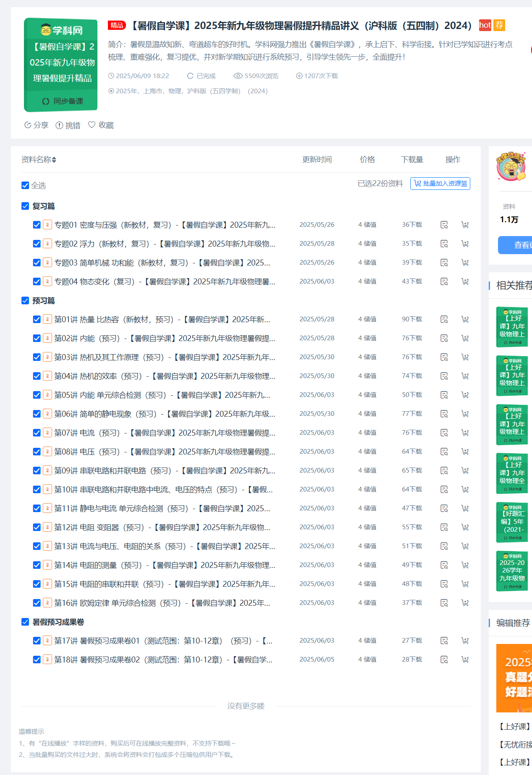
Task: Preview 第18讲 暑假预习成果卷02
Action: coord(444,659)
